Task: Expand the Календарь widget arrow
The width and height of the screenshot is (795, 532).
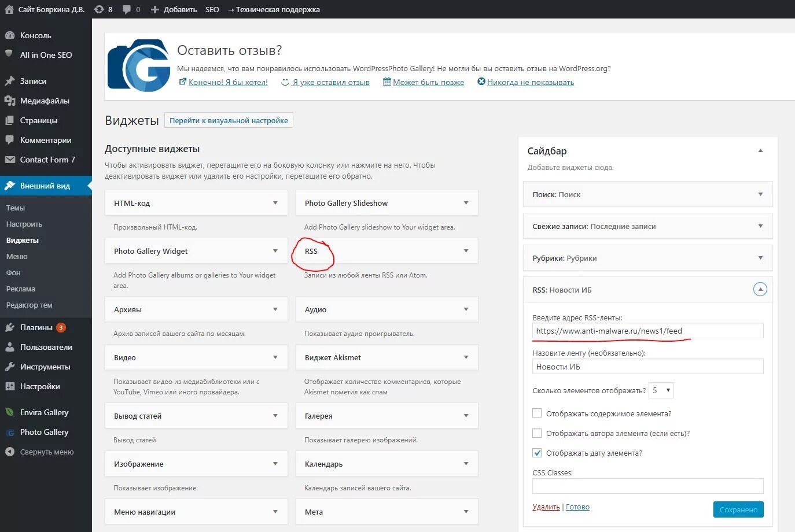Action: [x=466, y=464]
